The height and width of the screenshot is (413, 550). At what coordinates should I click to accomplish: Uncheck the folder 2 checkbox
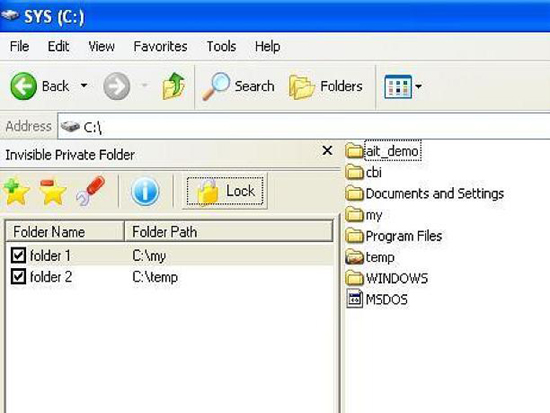point(18,277)
